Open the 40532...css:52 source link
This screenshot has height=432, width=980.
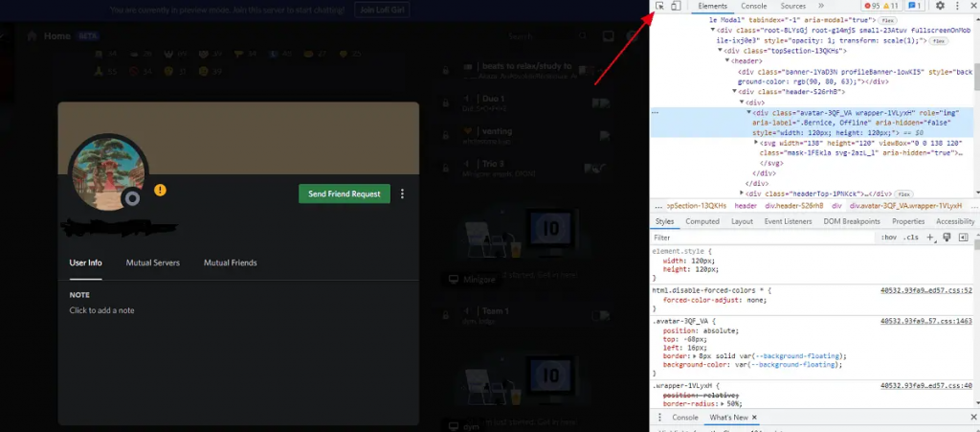(926, 290)
